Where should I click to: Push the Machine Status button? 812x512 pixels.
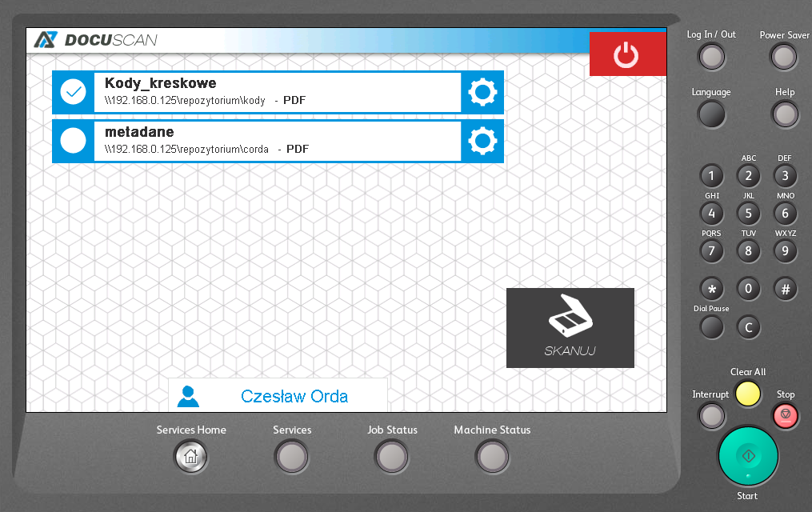click(x=492, y=457)
